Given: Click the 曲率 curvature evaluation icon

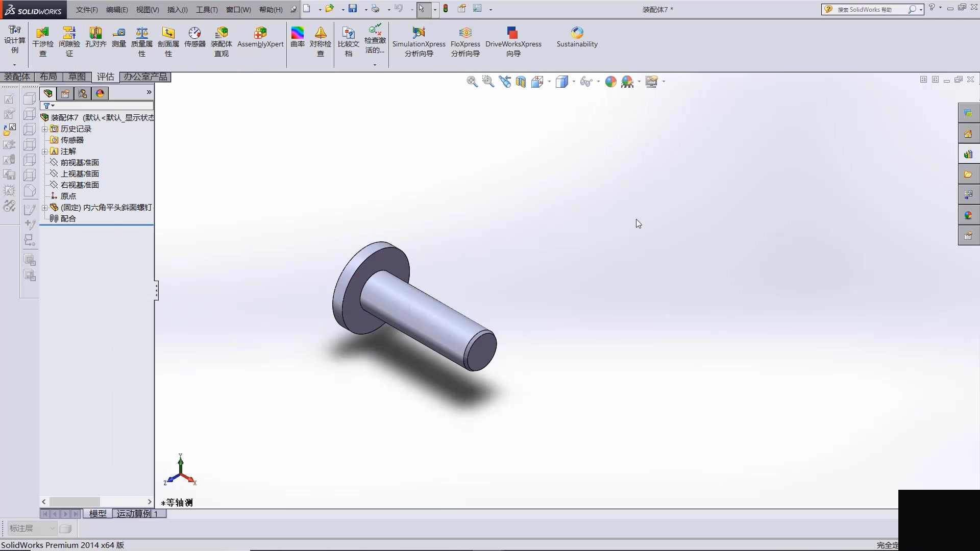Looking at the screenshot, I should tap(297, 36).
